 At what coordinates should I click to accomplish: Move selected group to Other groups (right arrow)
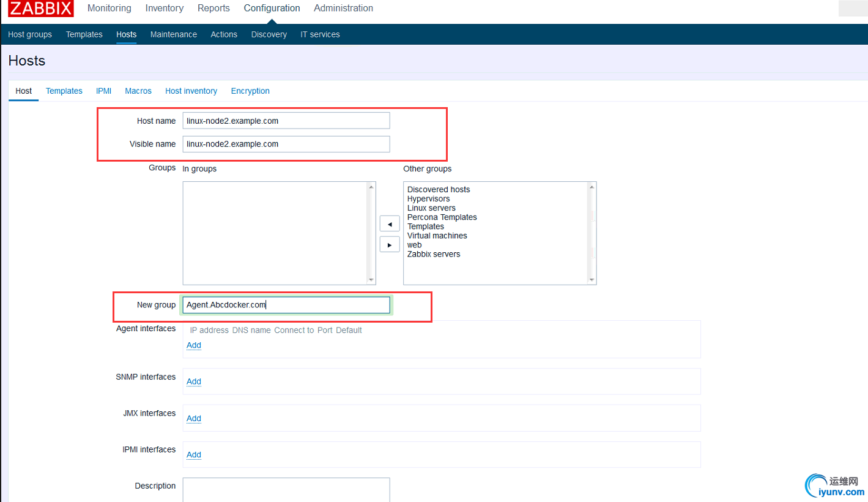(390, 244)
